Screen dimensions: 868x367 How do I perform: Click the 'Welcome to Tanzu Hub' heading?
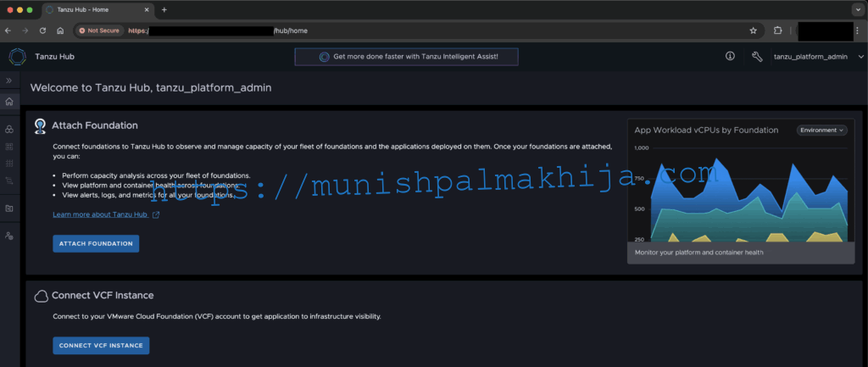coord(151,87)
